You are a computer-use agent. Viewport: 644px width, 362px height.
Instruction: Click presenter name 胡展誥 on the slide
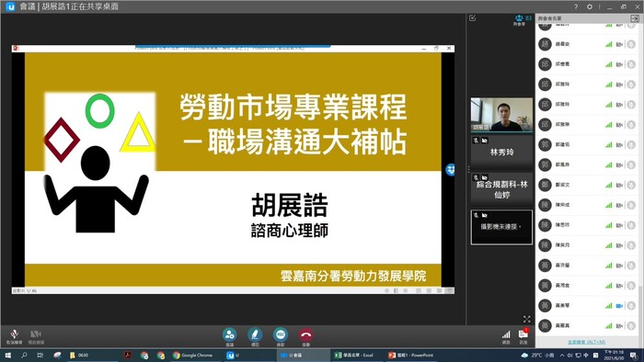point(290,205)
